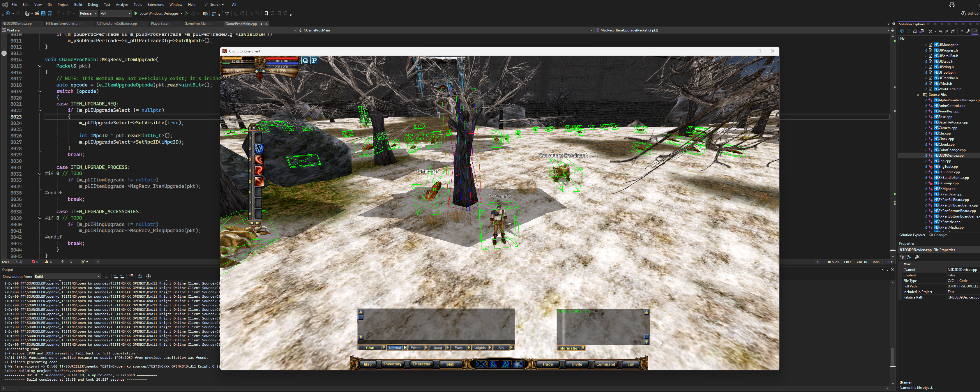Start Local Windows Debugger

click(157, 13)
